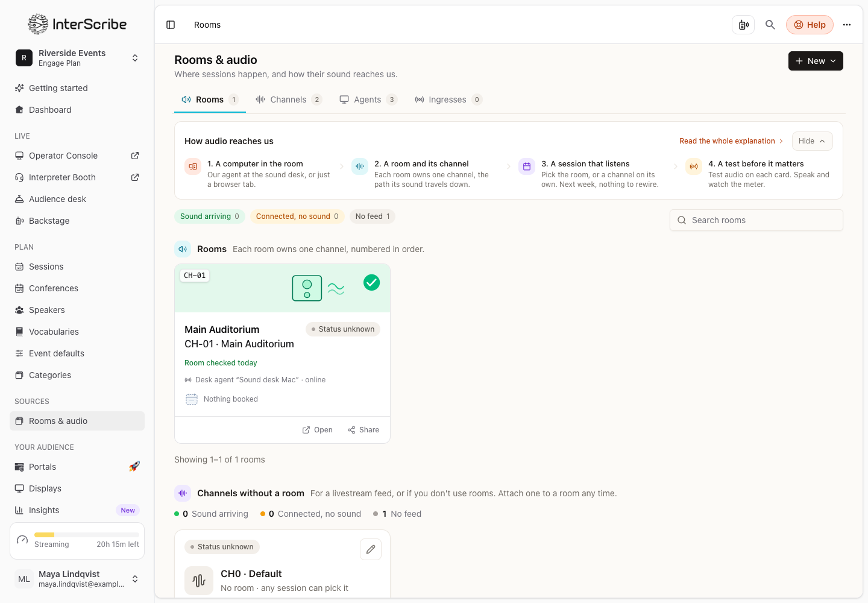Select the Rooms tab
This screenshot has width=868, height=603.
[210, 99]
